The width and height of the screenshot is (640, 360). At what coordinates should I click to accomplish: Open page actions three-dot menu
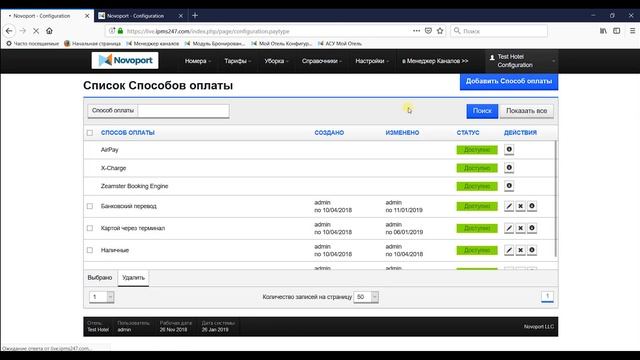pos(416,31)
